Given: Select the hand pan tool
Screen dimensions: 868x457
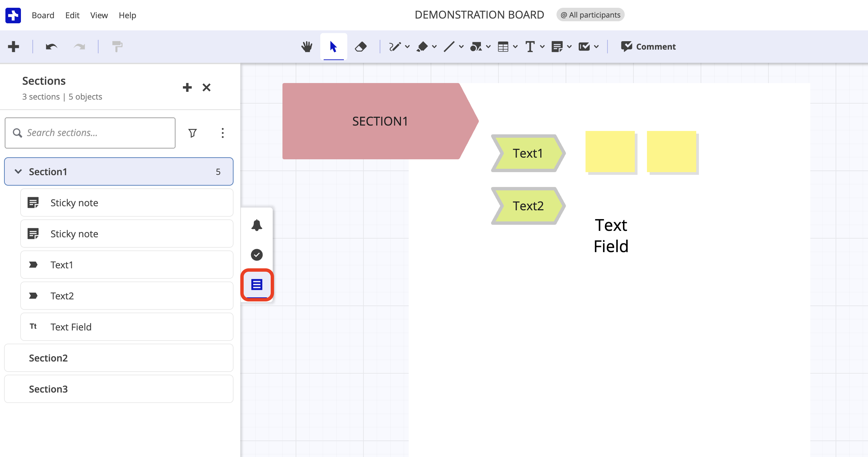Looking at the screenshot, I should point(307,47).
